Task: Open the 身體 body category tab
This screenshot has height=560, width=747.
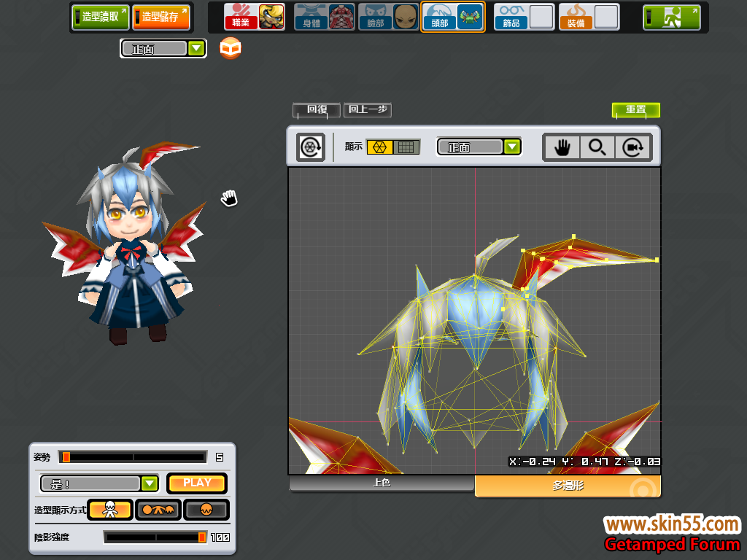Action: click(311, 17)
